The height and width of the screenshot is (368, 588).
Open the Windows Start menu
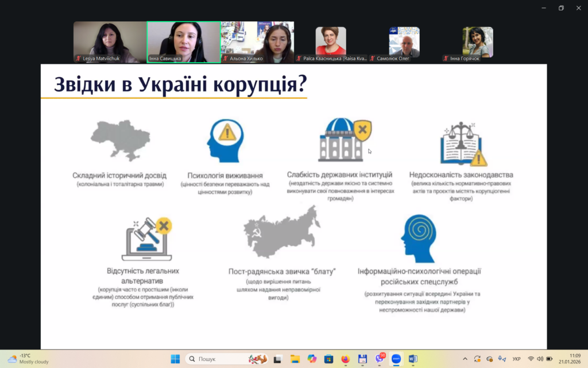click(175, 359)
